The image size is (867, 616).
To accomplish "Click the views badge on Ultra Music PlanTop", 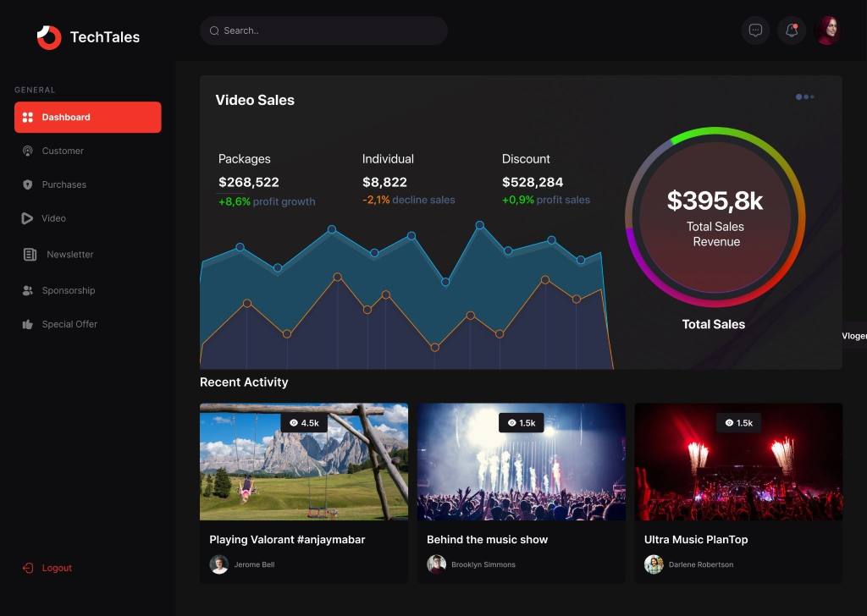I will click(738, 422).
